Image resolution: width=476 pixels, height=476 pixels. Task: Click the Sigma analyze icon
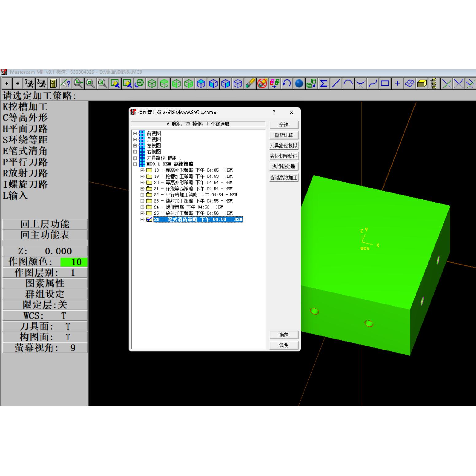pyautogui.click(x=323, y=83)
